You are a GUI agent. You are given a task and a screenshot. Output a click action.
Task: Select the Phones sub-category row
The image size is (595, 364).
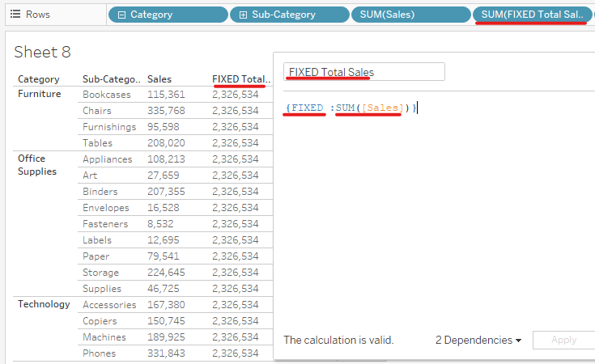pyautogui.click(x=99, y=353)
